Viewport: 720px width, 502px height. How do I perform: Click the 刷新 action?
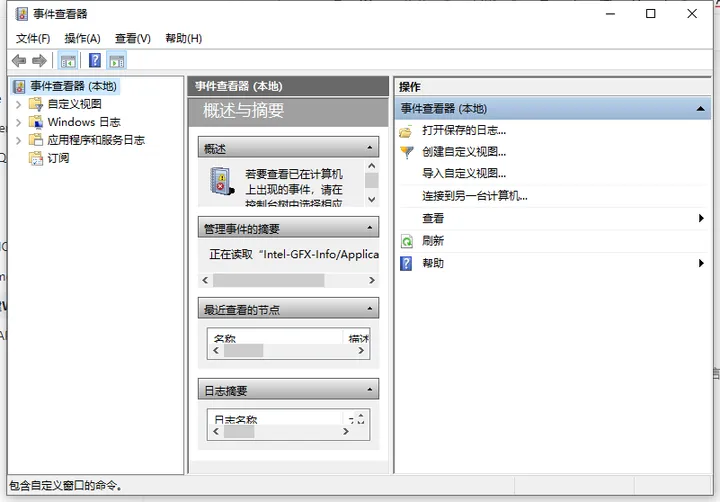pos(433,241)
